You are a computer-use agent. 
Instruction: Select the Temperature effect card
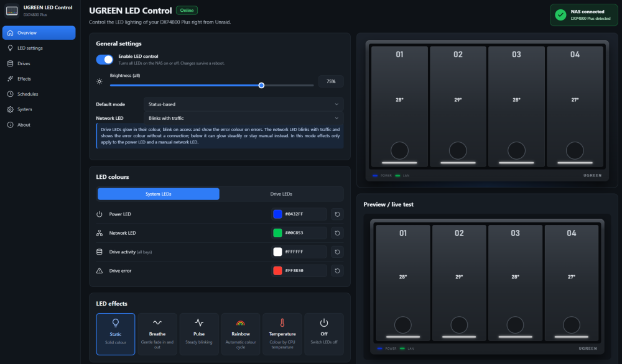282,334
